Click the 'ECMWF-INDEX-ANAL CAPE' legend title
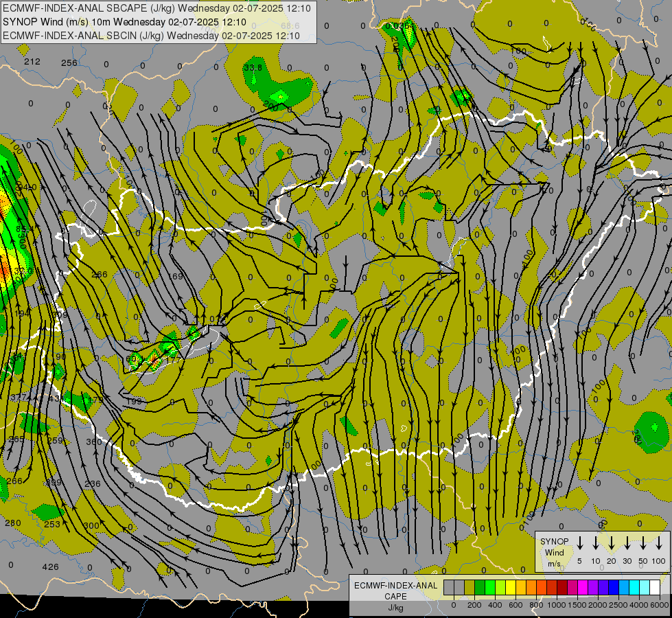The height and width of the screenshot is (618, 672). tap(395, 591)
